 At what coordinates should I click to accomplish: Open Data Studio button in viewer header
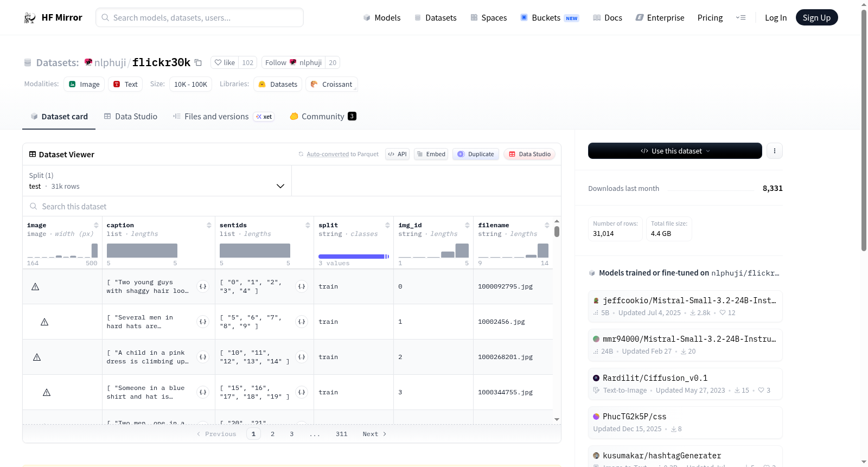529,154
